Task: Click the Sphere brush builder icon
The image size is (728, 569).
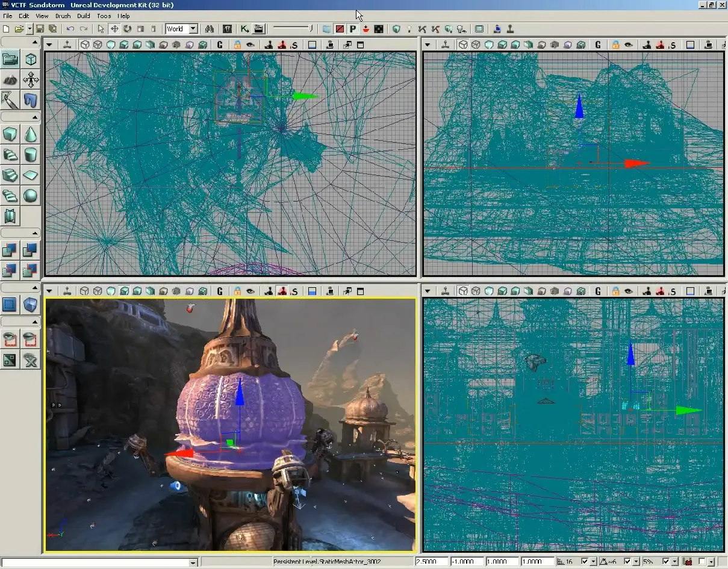Action: pos(30,195)
